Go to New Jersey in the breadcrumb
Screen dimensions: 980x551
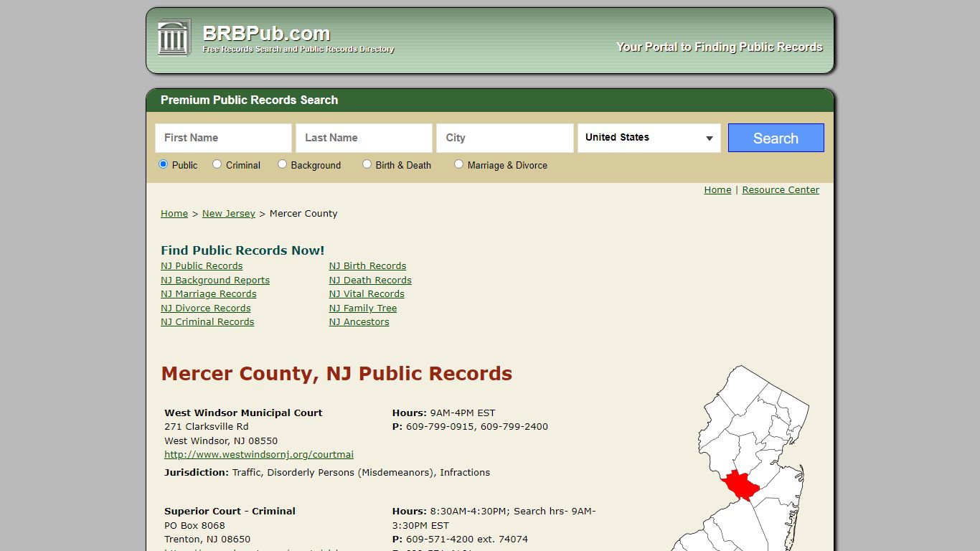click(229, 214)
